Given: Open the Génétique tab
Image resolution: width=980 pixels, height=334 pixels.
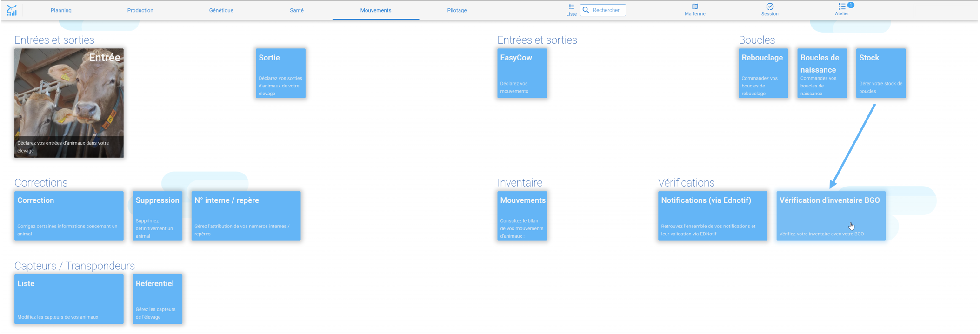Looking at the screenshot, I should (221, 10).
